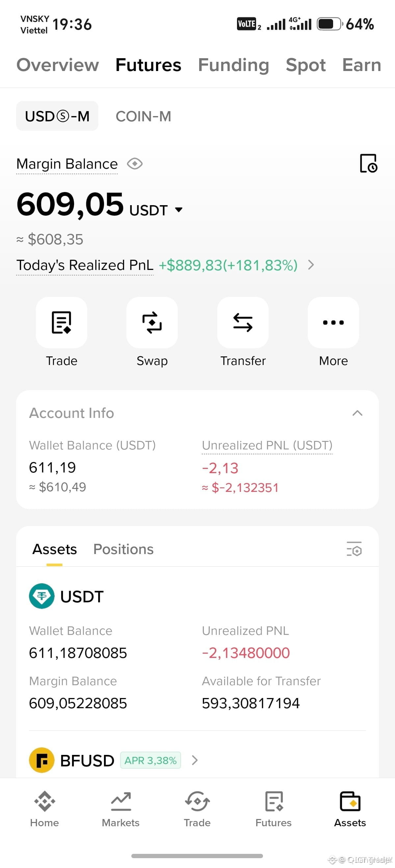Go to Home in bottom navigation
This screenshot has height=868, width=395.
click(x=44, y=809)
